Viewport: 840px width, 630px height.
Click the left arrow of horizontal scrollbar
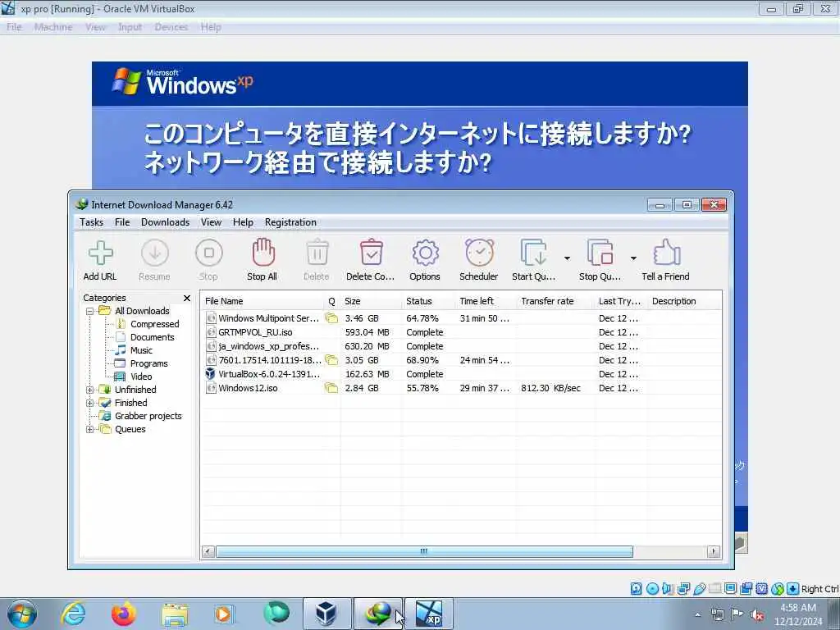[208, 551]
